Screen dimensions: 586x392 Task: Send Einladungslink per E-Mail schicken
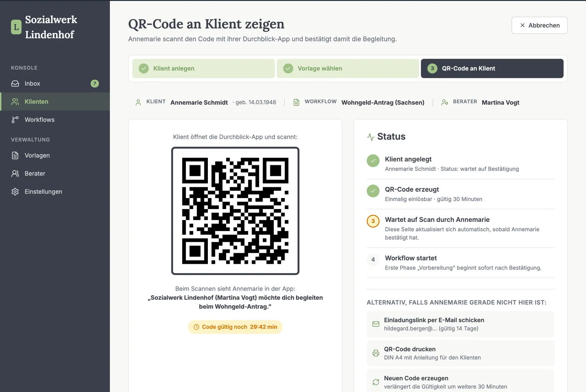point(460,324)
